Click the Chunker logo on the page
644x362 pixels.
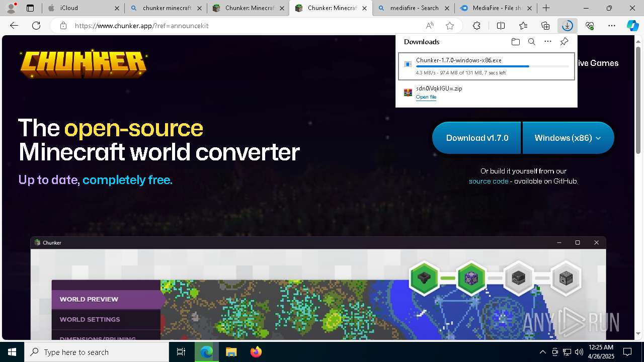(x=84, y=63)
